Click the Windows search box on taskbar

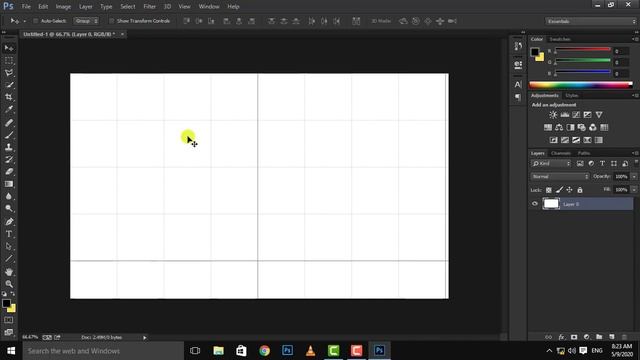pyautogui.click(x=103, y=351)
